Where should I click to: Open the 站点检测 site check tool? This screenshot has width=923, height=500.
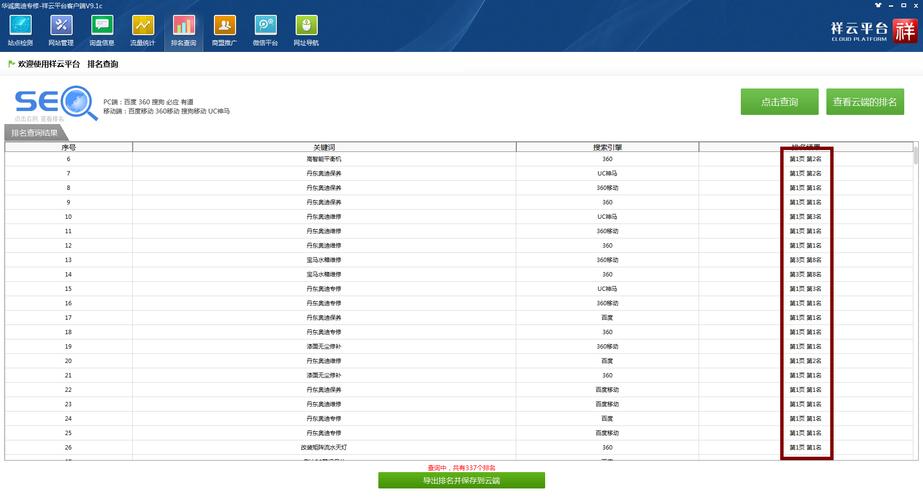click(20, 30)
